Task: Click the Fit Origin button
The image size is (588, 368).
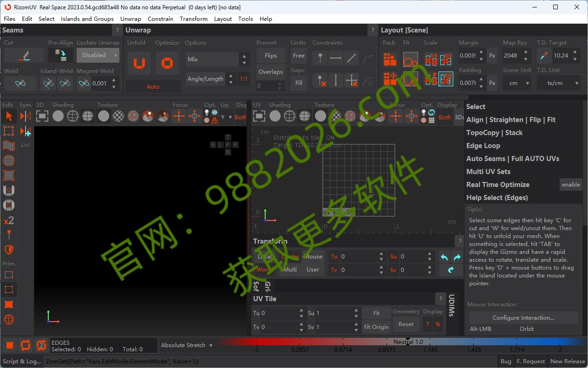Action: coord(377,327)
